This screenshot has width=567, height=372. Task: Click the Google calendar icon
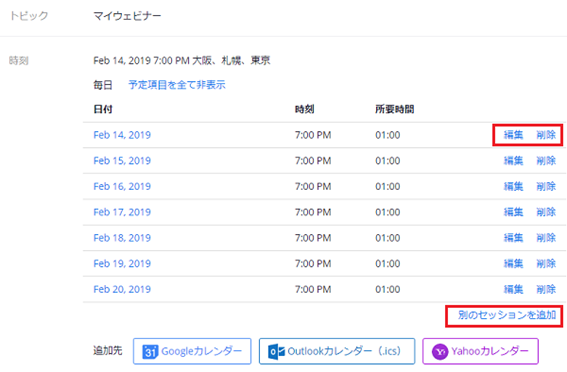pyautogui.click(x=150, y=351)
